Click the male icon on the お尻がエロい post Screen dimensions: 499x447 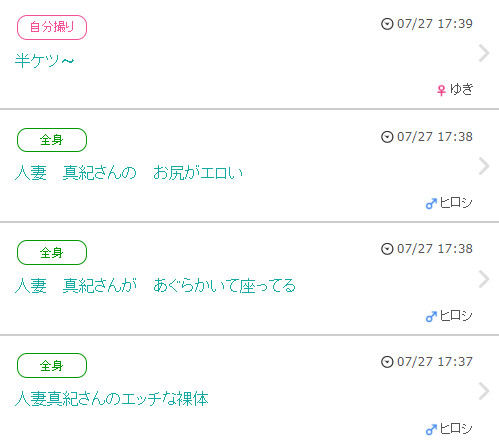tap(431, 203)
